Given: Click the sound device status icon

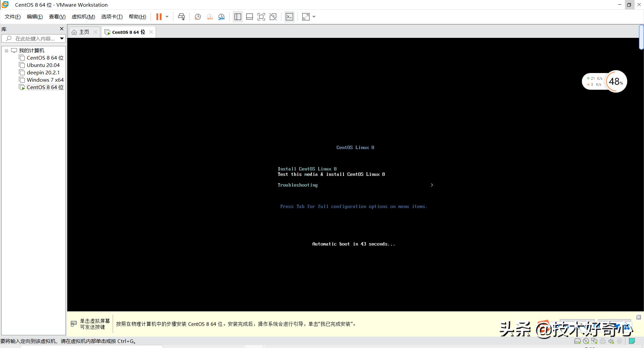Looking at the screenshot, I should click(610, 341).
